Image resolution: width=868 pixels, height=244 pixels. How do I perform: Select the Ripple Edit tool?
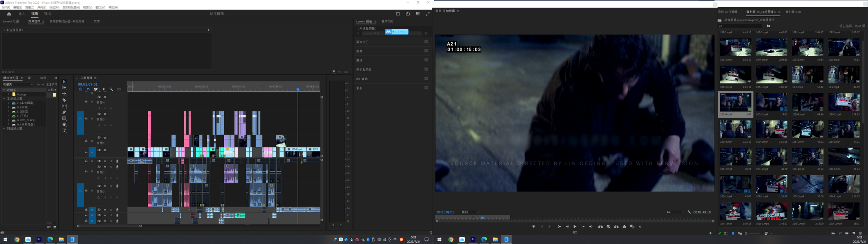pyautogui.click(x=64, y=94)
